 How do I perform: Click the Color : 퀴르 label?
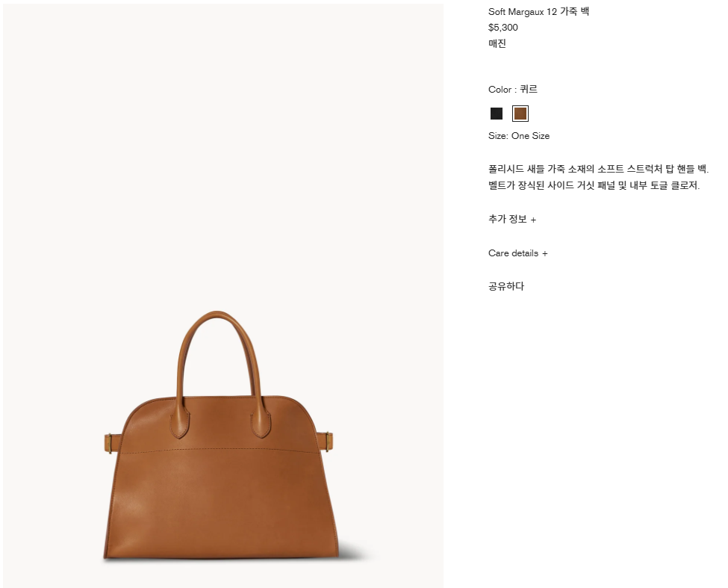tap(512, 89)
